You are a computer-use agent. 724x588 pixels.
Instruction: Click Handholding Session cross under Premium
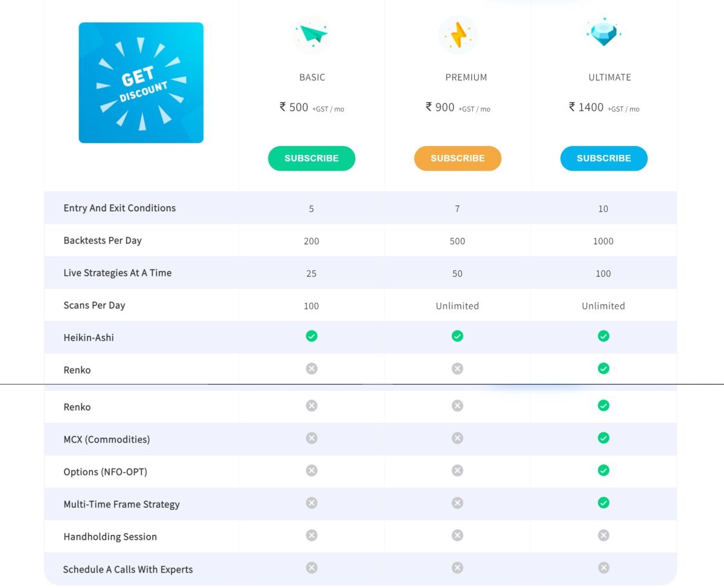[x=457, y=535]
